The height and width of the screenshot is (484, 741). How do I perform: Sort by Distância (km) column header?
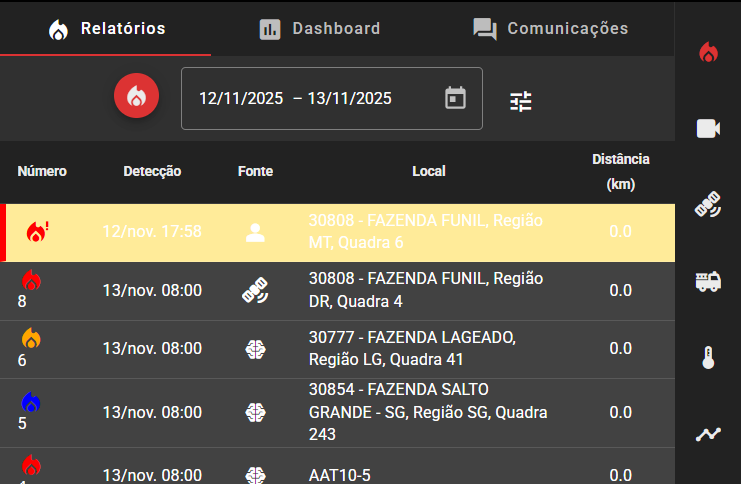coord(620,171)
